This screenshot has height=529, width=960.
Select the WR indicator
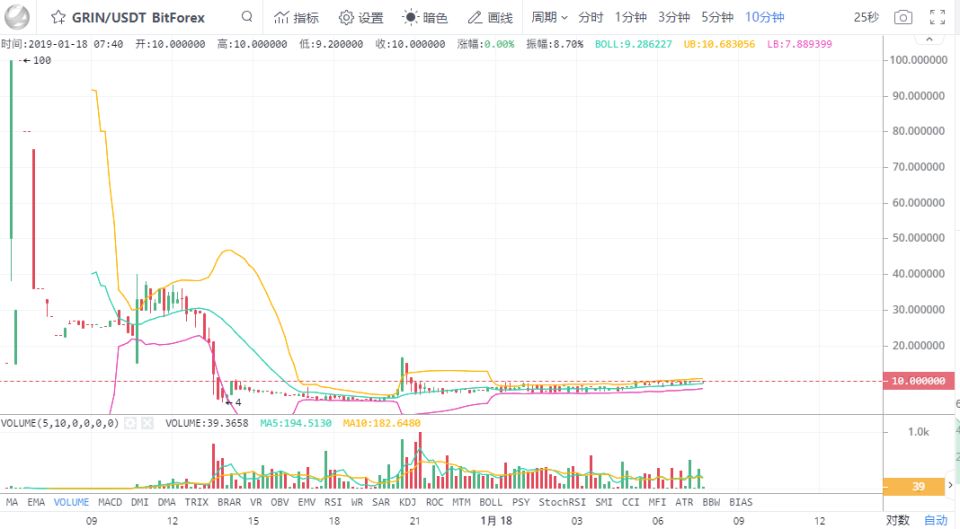pos(357,502)
